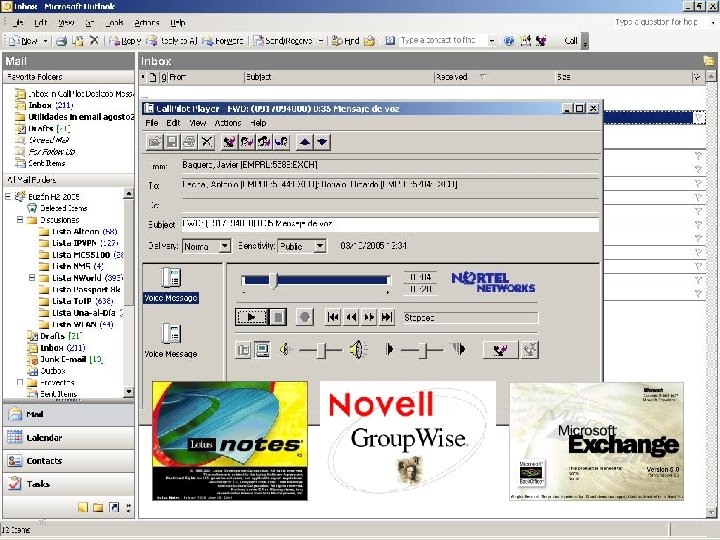Screen dimensions: 720x540
Task: Click the Save icon in CallPilot toolbar
Action: tap(172, 142)
